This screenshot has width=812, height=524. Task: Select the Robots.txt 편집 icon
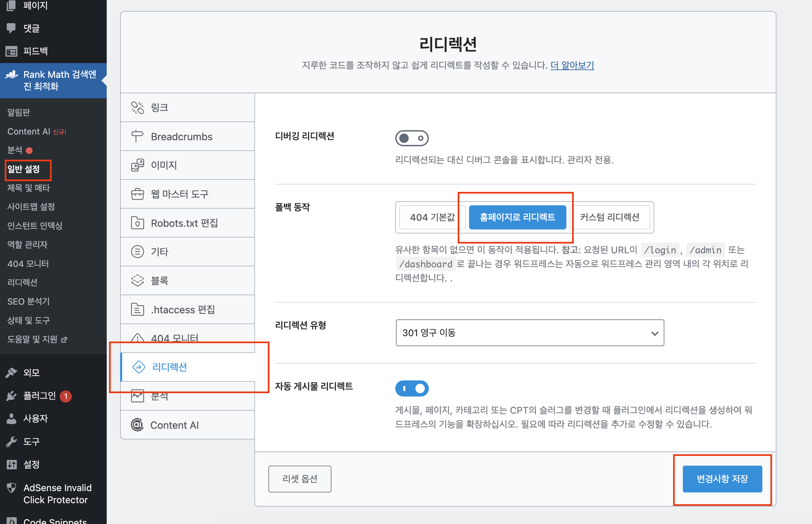coord(137,223)
